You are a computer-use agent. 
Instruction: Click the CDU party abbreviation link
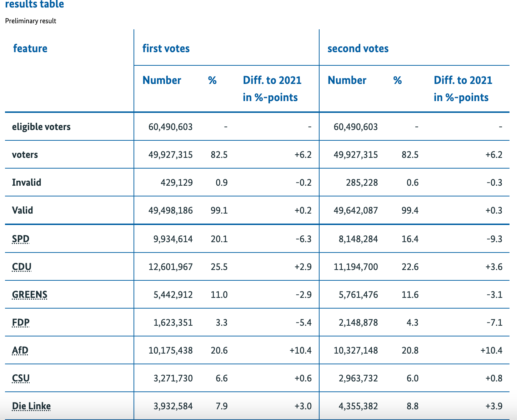pos(22,267)
